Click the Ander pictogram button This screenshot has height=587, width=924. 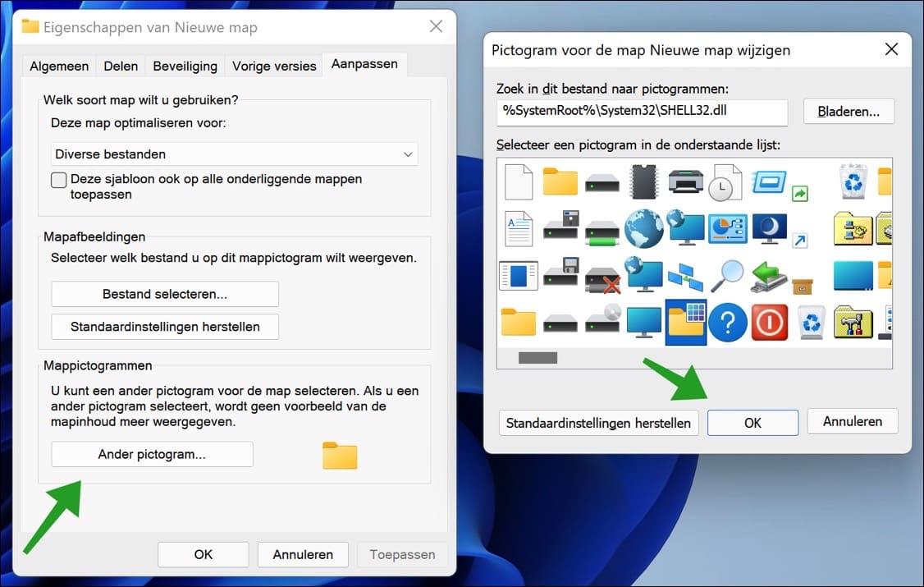click(x=152, y=454)
